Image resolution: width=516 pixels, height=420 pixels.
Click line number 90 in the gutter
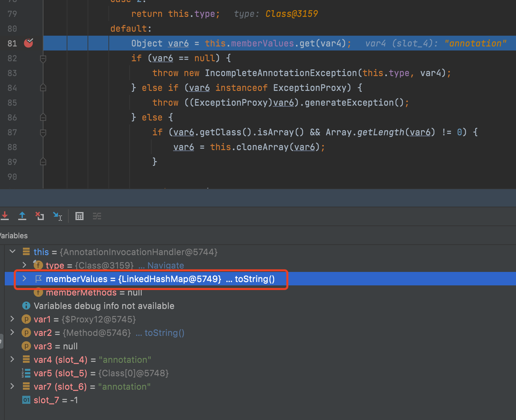(x=12, y=177)
